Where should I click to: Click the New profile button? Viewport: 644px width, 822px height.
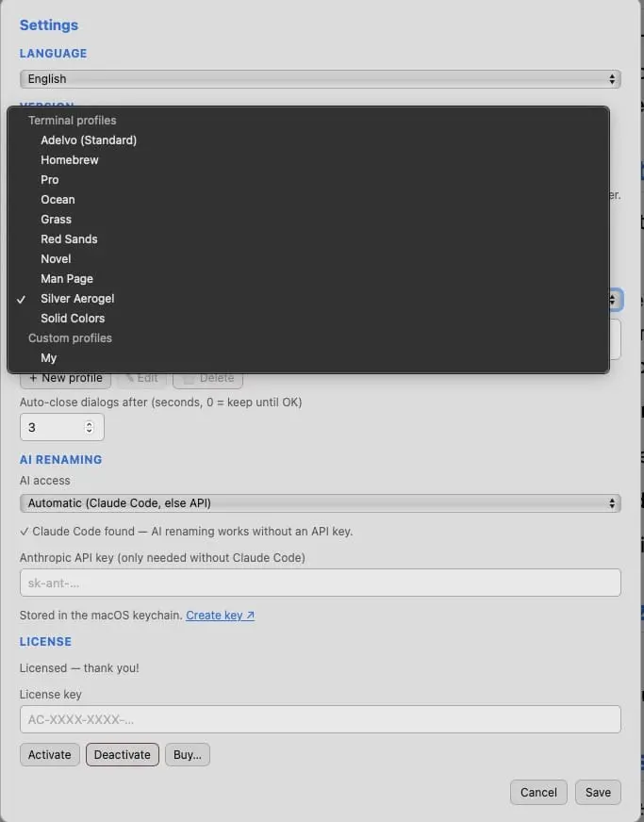(66, 380)
